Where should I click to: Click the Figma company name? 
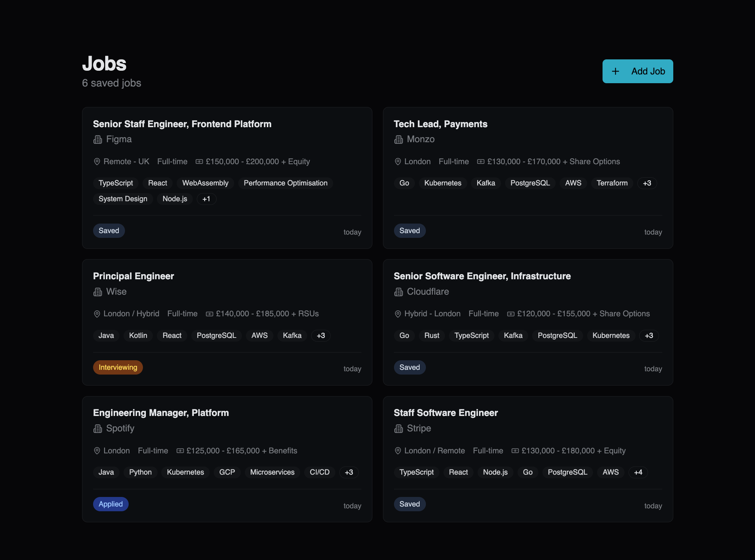pos(119,139)
